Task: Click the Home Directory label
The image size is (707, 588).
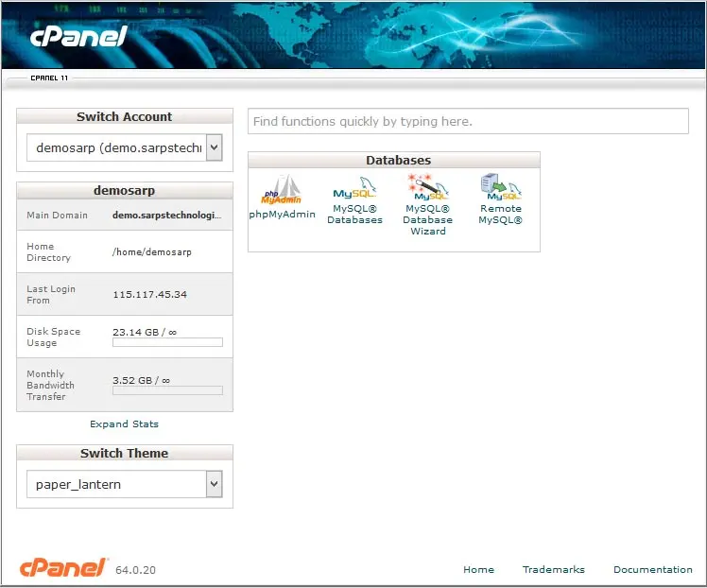Action: (49, 252)
